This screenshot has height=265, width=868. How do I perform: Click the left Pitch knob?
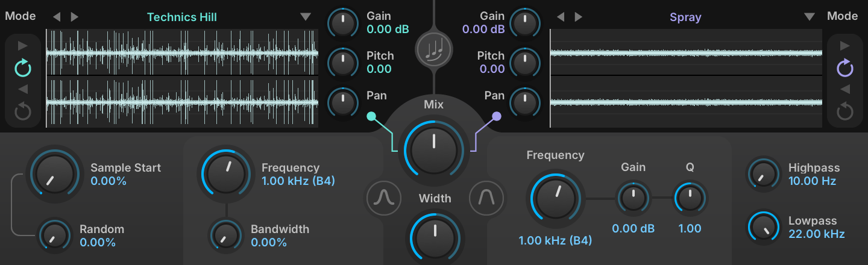(342, 62)
